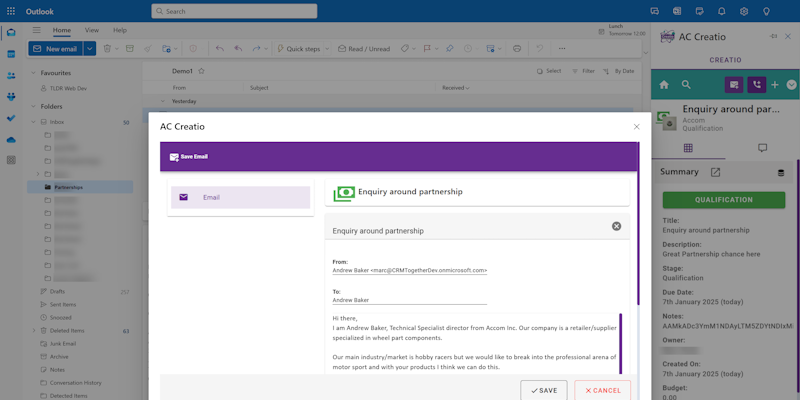Expand the ribbon chevron at right edge
This screenshot has height=400, width=800.
645,53
